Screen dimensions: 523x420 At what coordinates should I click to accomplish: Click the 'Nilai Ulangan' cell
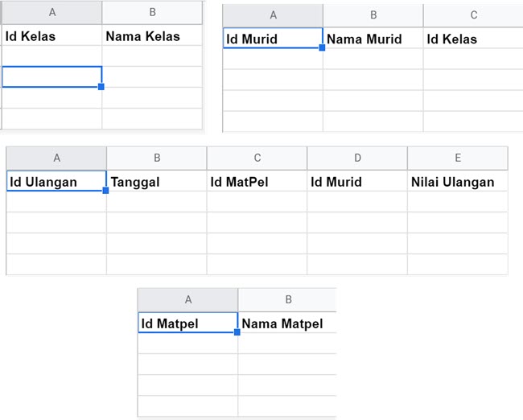click(x=457, y=182)
